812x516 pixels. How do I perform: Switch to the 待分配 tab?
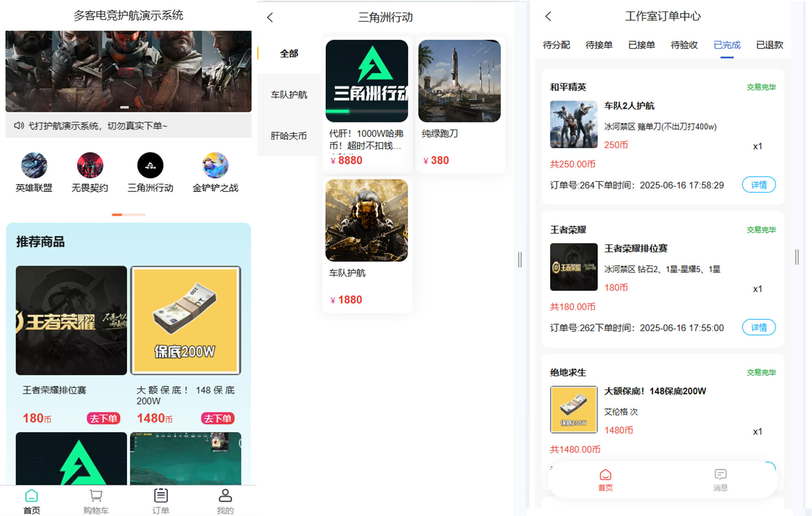(556, 45)
